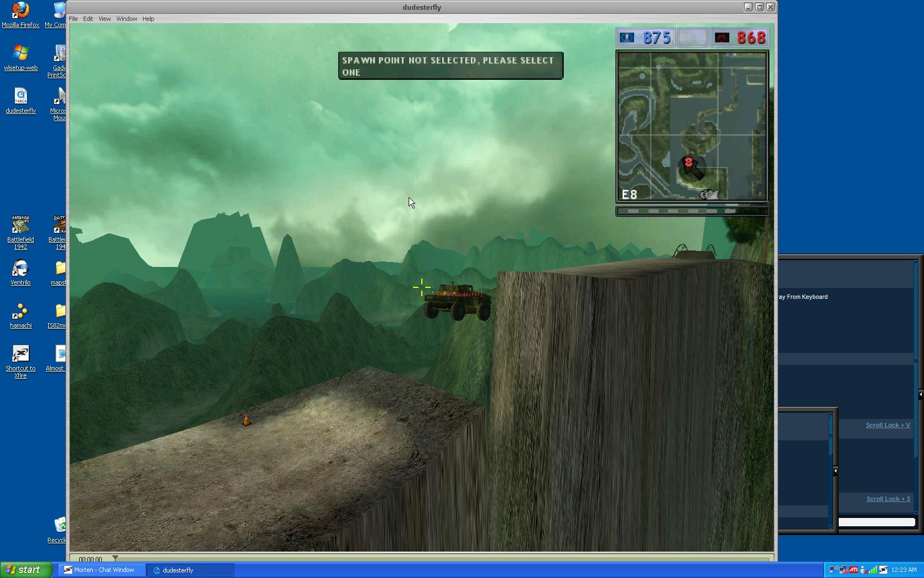Click the Scroll Lock + S link
The image size is (924, 578).
pyautogui.click(x=888, y=499)
